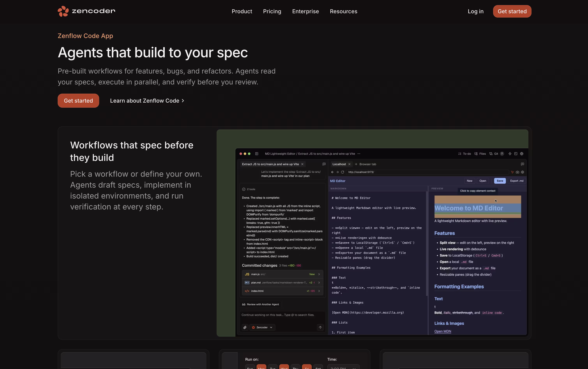
Task: Open the Pricing page
Action: click(272, 11)
